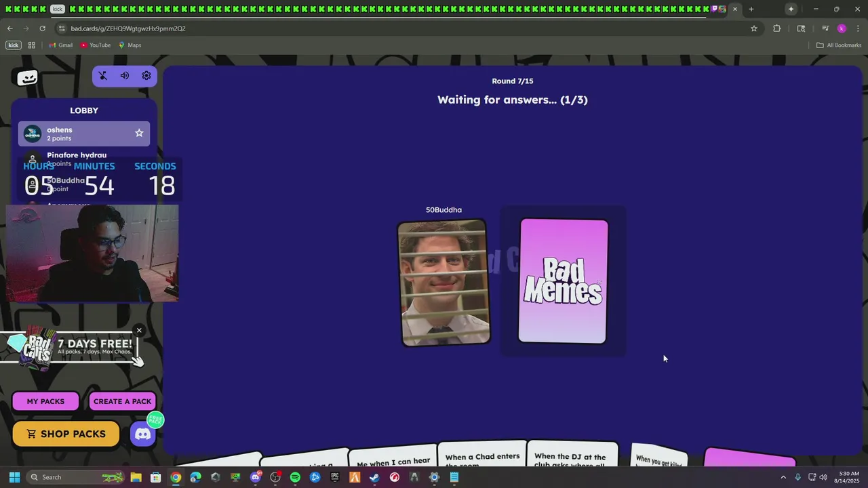
Task: Open Shop Packs store
Action: click(66, 434)
